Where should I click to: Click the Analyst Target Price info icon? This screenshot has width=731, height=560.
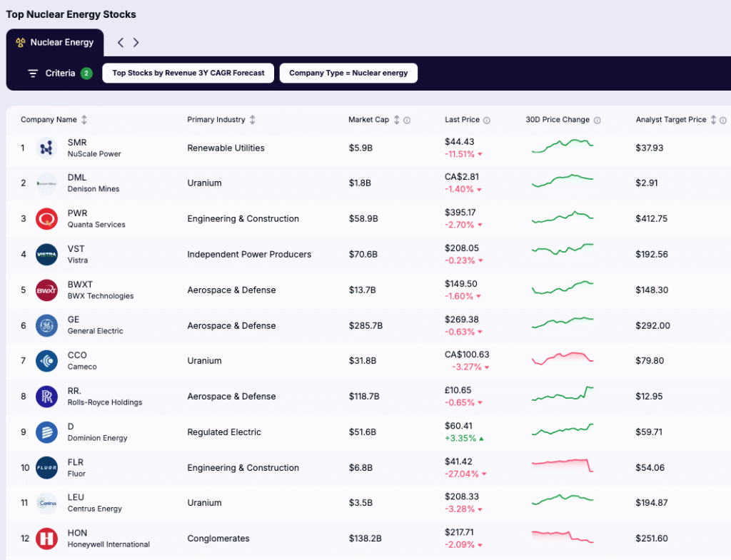coord(723,120)
